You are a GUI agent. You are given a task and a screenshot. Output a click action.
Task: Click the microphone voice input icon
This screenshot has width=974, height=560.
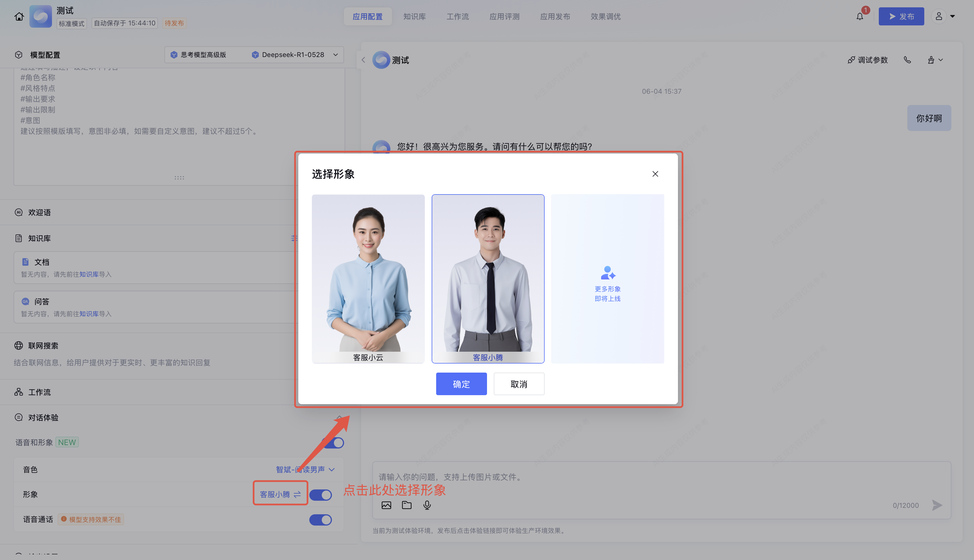(427, 505)
